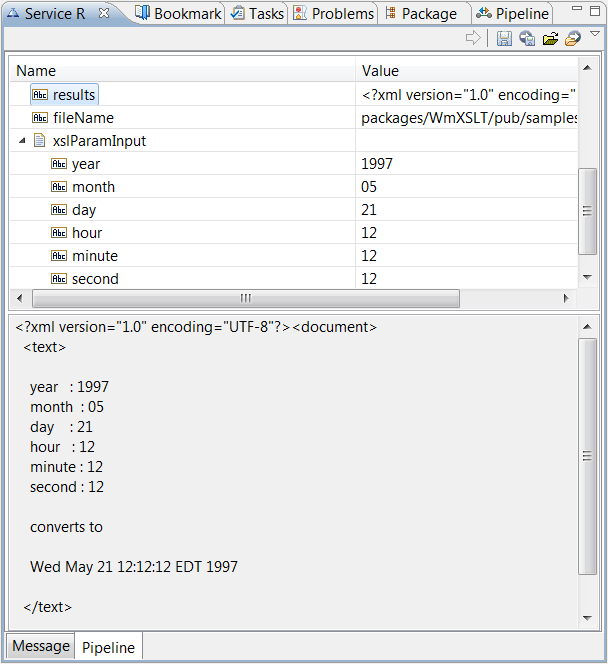Open the view menu dropdown arrow
This screenshot has height=664, width=608.
595,35
